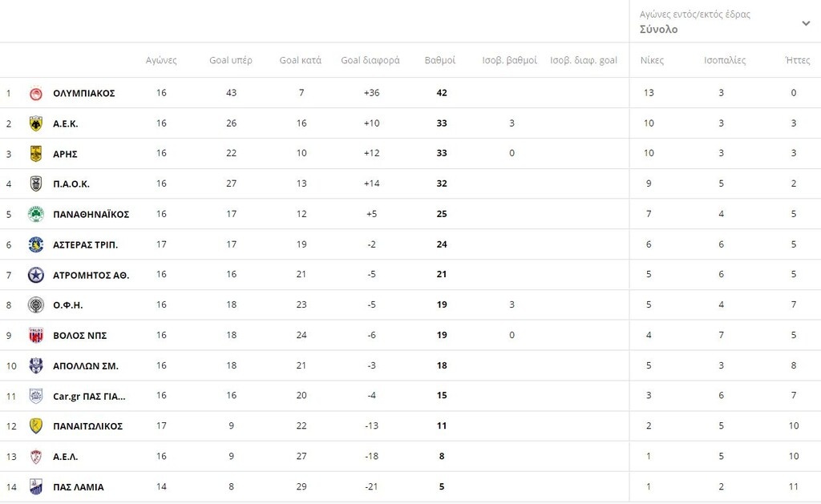Sort table by Βαθμοί column header
This screenshot has height=504, width=821.
click(439, 60)
